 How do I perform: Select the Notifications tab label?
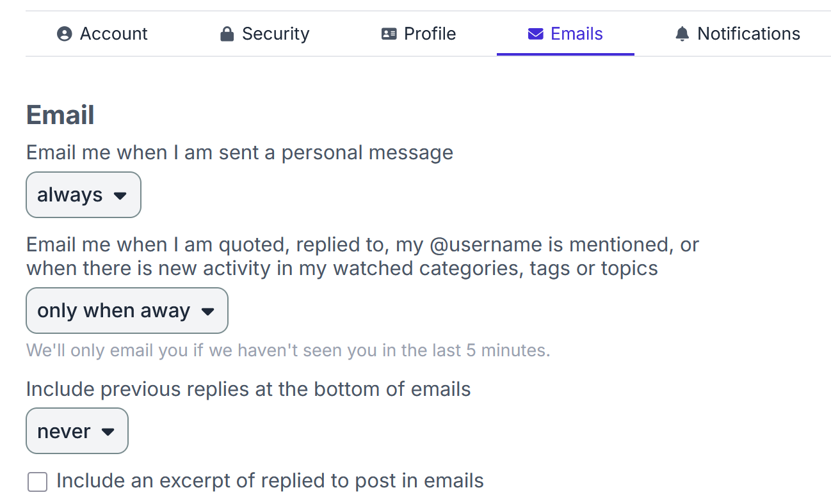[x=748, y=34]
